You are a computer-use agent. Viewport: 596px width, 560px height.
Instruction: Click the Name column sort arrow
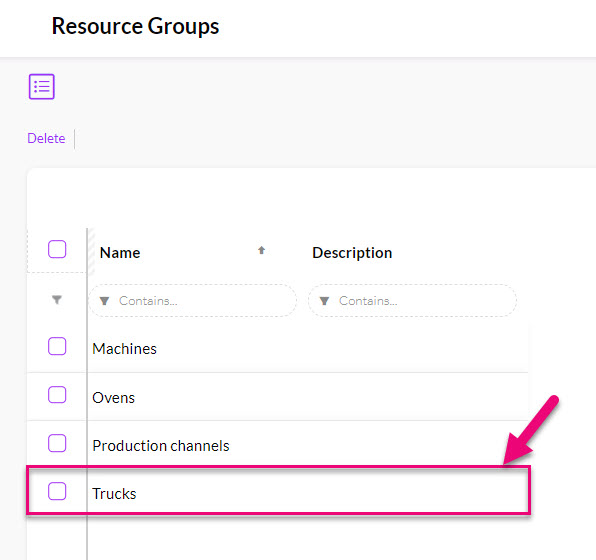(261, 250)
